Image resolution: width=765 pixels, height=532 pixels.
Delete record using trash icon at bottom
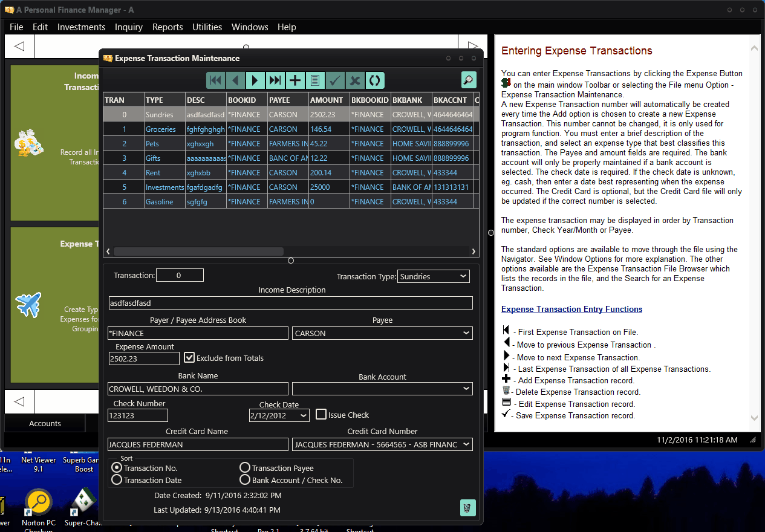point(468,508)
